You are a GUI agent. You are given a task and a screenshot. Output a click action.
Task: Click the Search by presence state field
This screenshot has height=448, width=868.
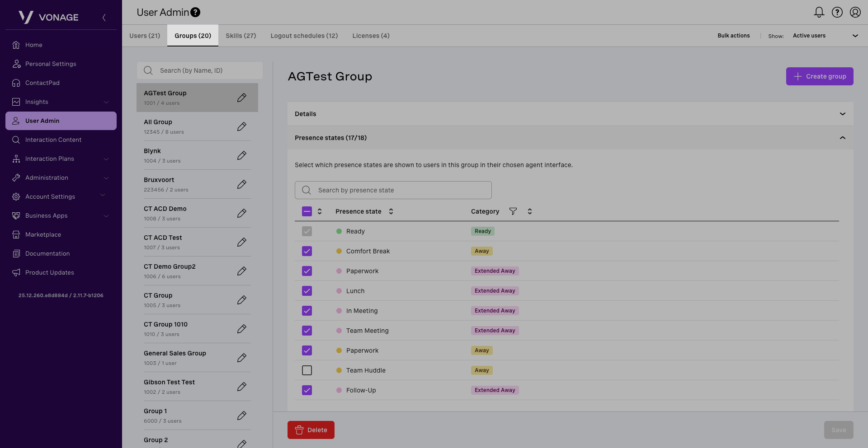point(393,190)
